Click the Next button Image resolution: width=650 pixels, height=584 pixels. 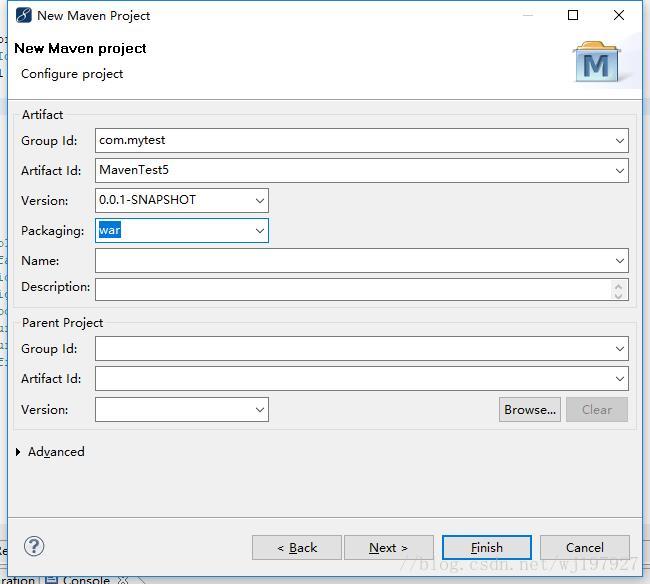click(x=389, y=548)
